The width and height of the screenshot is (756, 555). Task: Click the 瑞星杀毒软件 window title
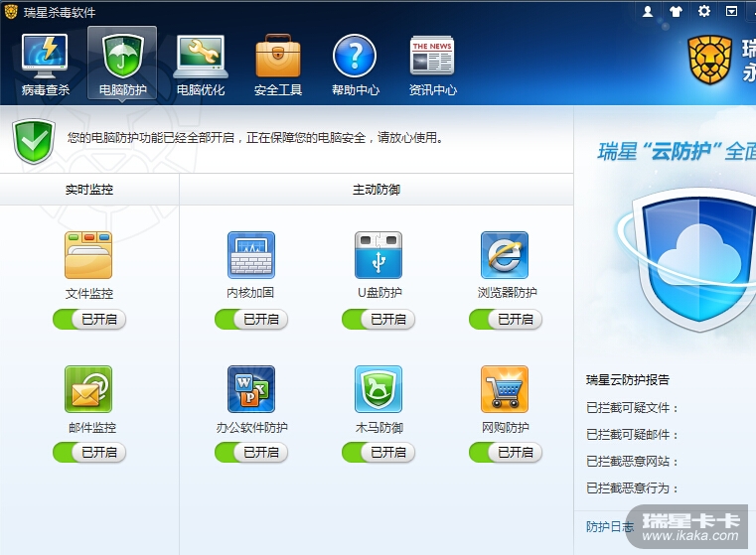pyautogui.click(x=60, y=13)
